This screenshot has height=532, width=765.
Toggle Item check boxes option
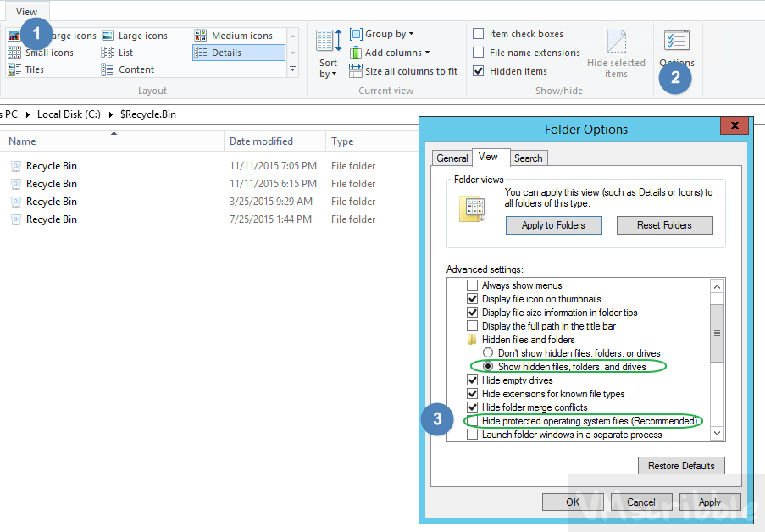[x=479, y=34]
